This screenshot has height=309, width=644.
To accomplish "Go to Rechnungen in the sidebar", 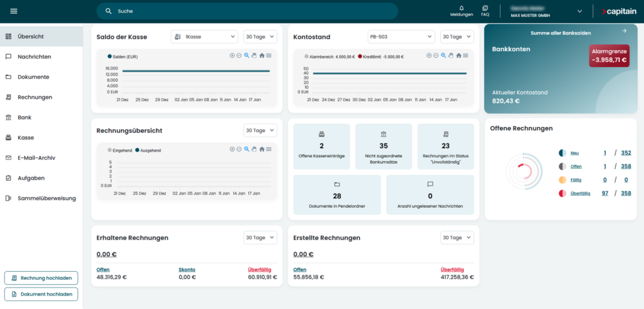I will [35, 97].
